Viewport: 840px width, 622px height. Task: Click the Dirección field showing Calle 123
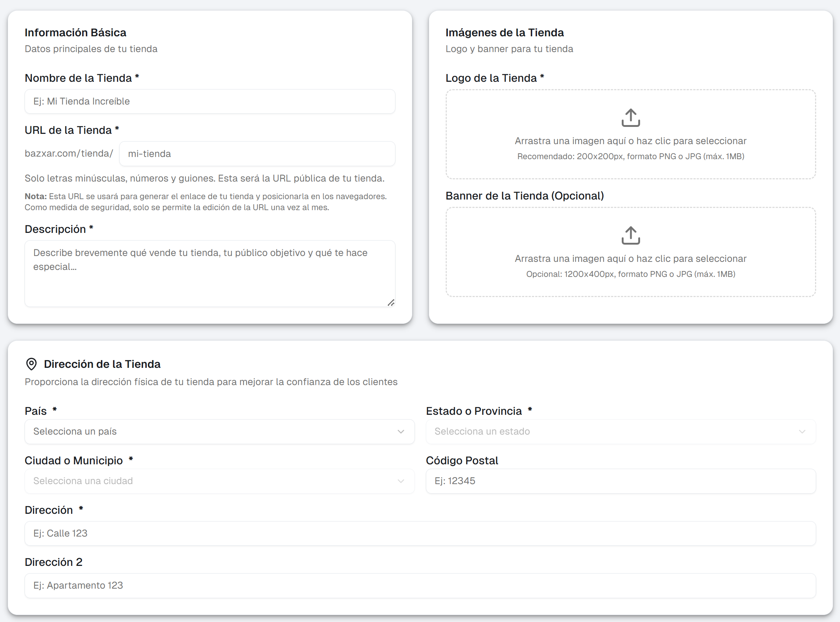pos(420,534)
